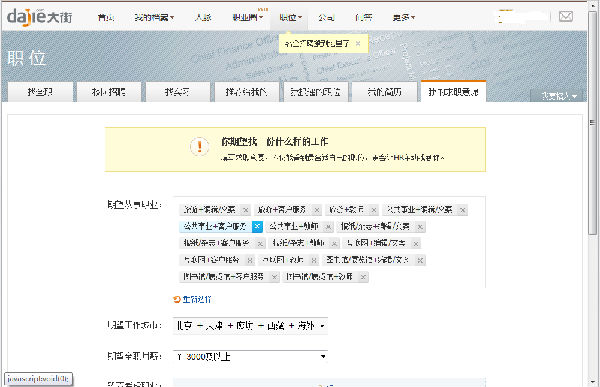Click the 公共事业+客户服务 highlighted tag label
The height and width of the screenshot is (387, 600).
(215, 226)
